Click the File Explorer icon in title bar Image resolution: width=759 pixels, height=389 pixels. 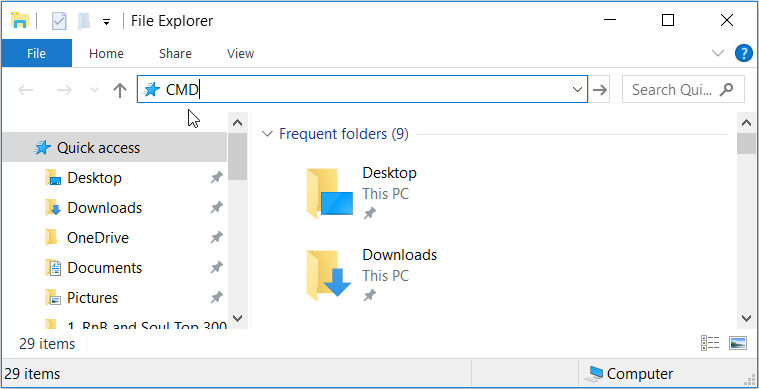(20, 21)
